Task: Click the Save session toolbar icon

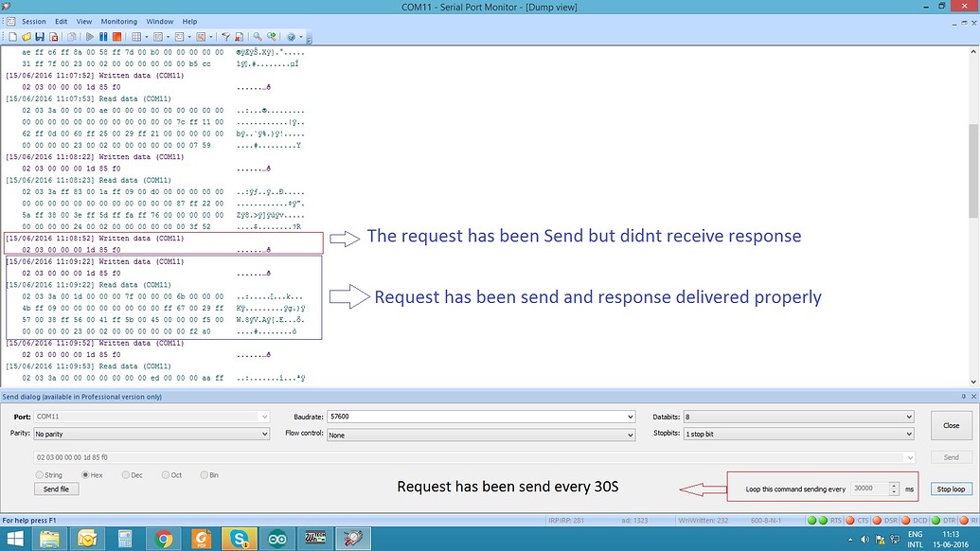Action: pos(41,37)
